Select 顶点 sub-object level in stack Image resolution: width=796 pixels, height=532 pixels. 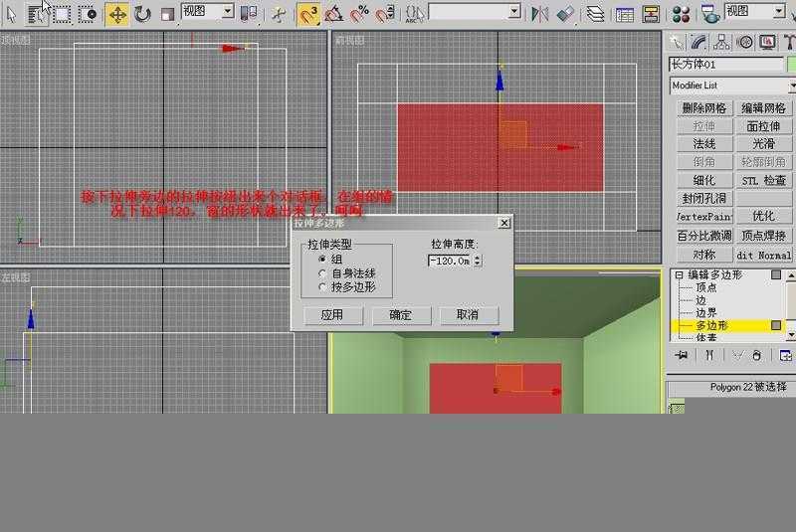click(706, 287)
